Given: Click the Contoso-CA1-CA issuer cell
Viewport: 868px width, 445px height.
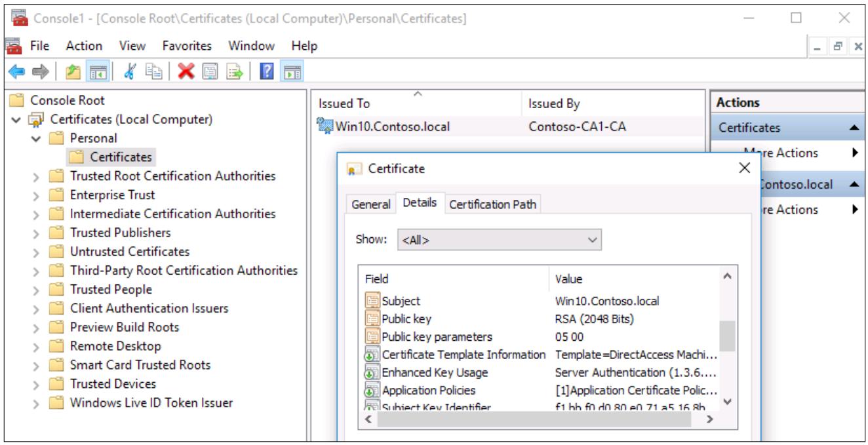Looking at the screenshot, I should click(x=578, y=126).
